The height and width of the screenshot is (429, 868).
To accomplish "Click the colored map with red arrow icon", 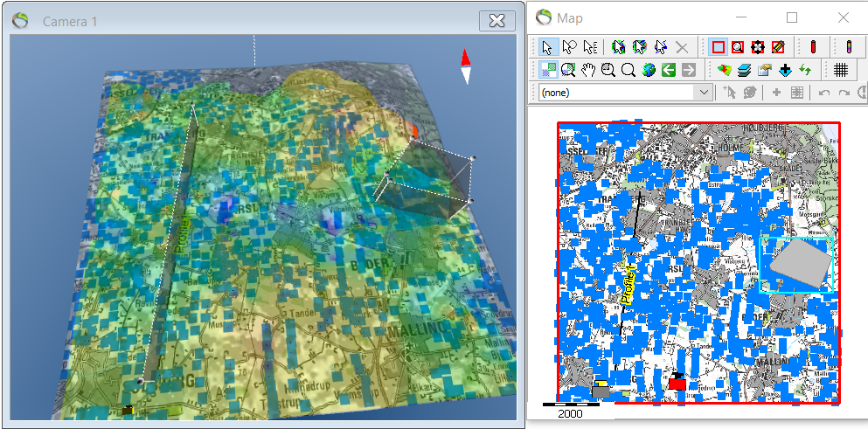I will tap(724, 70).
